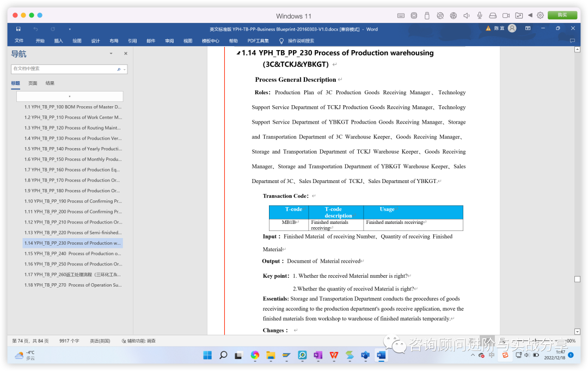Open the PDF工具集 tab
This screenshot has height=371, width=588.
258,40
